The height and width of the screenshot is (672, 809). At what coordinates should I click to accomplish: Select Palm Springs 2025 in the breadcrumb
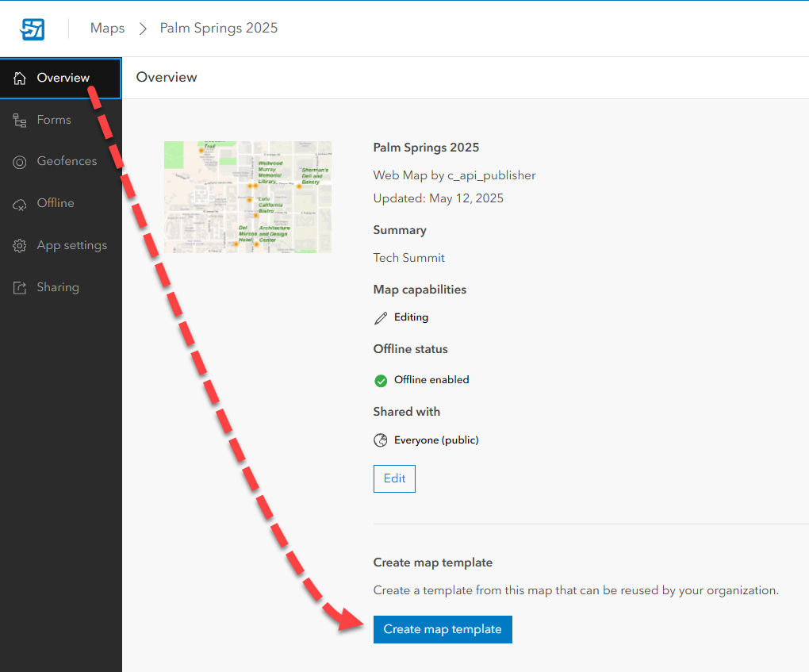(218, 28)
